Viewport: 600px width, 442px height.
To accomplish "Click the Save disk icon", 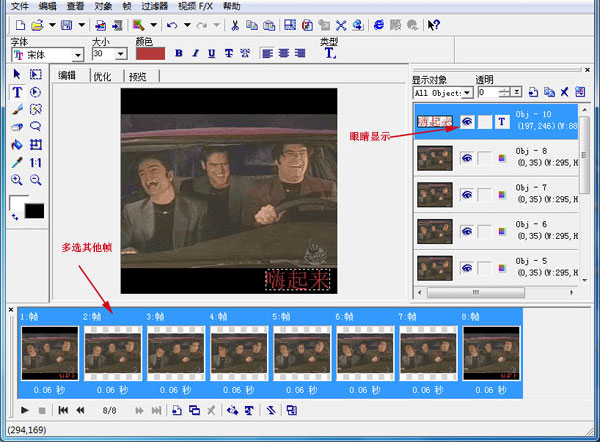I will [67, 25].
